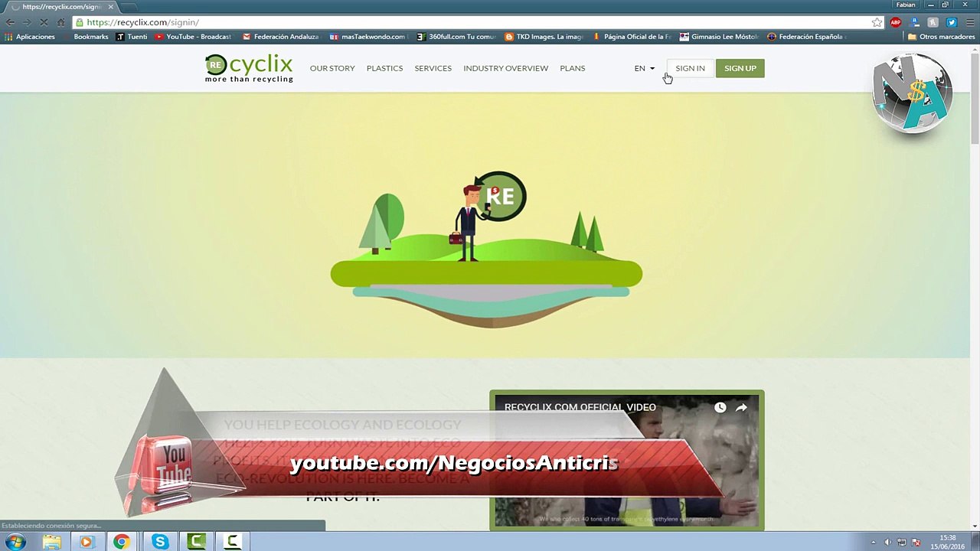Click the Fabian profile button

(906, 5)
